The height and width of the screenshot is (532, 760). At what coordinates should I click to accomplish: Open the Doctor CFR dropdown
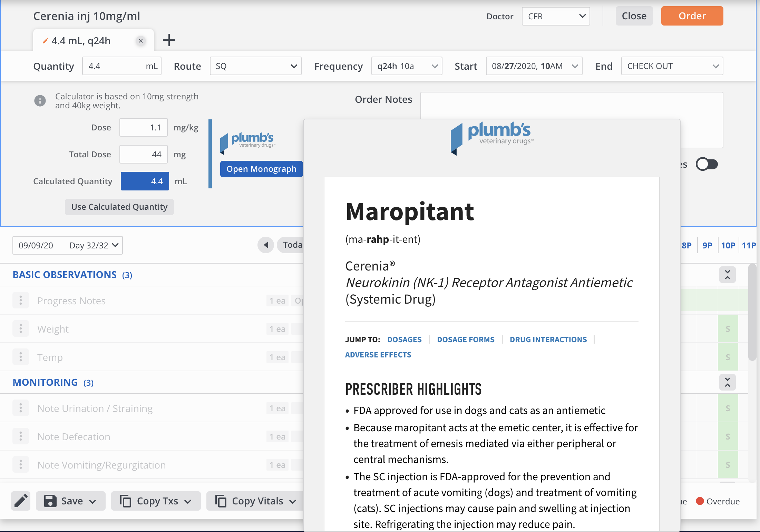556,16
